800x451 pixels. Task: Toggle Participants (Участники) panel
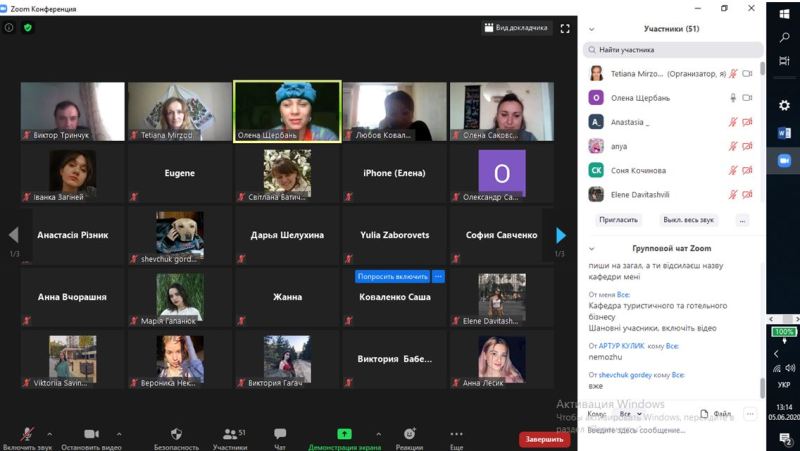tap(230, 438)
